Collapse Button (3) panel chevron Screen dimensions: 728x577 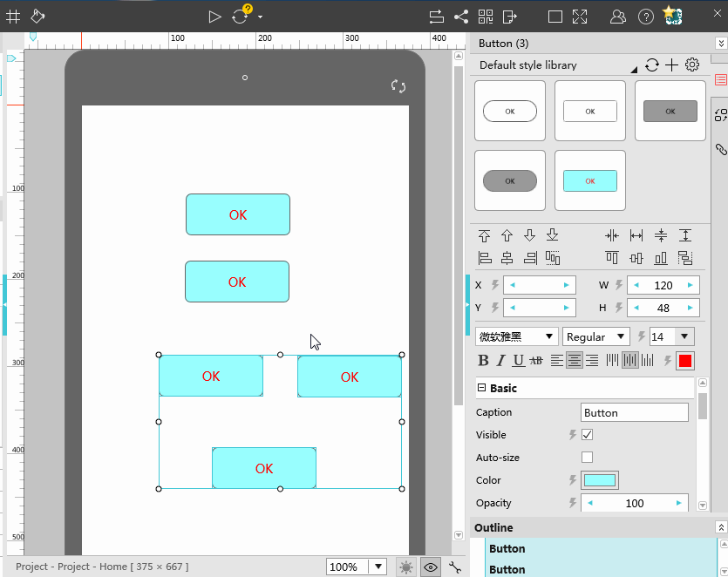[x=721, y=44]
